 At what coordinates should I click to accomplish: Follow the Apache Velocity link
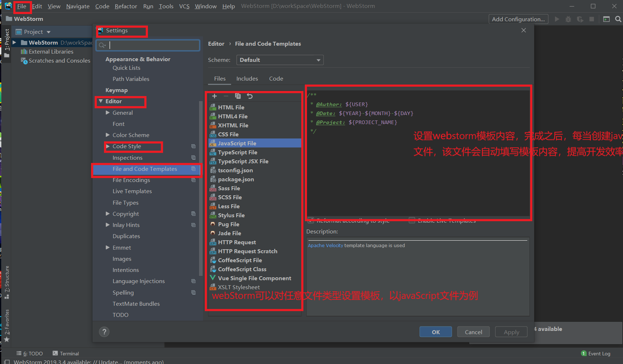pos(325,245)
